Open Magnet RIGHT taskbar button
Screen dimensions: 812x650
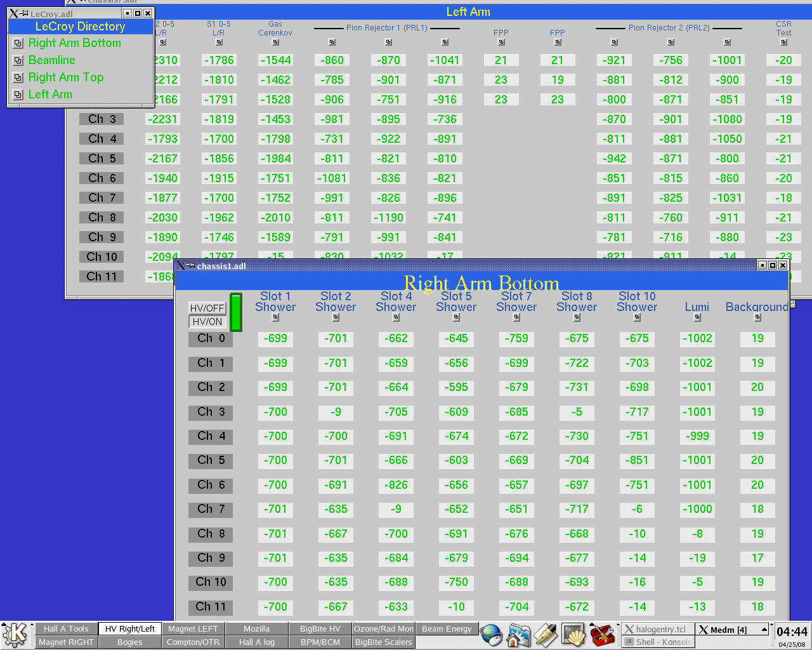(66, 642)
